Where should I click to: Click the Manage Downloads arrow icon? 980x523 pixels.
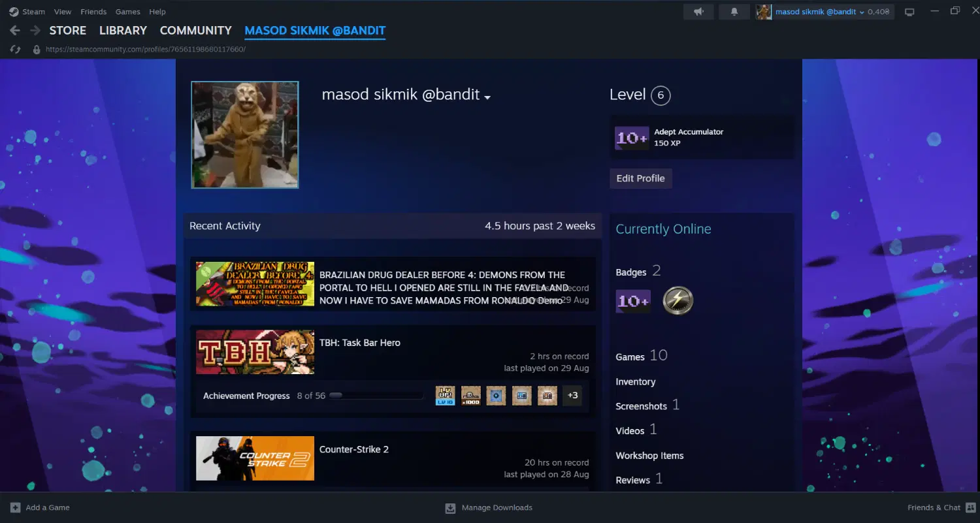click(450, 508)
